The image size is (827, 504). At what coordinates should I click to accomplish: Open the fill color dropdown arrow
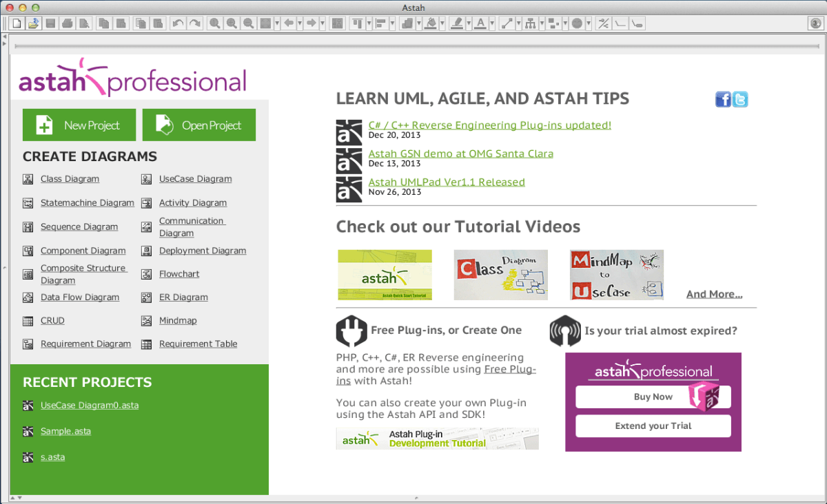pos(442,23)
